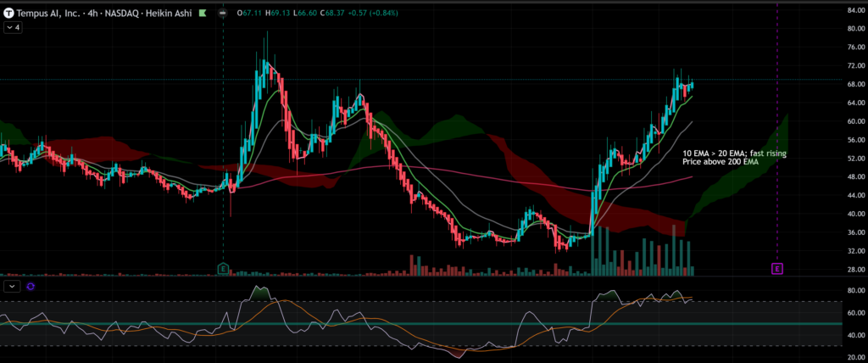Click the oscillator 80.00 scale label
This screenshot has width=868, height=363.
tap(850, 291)
